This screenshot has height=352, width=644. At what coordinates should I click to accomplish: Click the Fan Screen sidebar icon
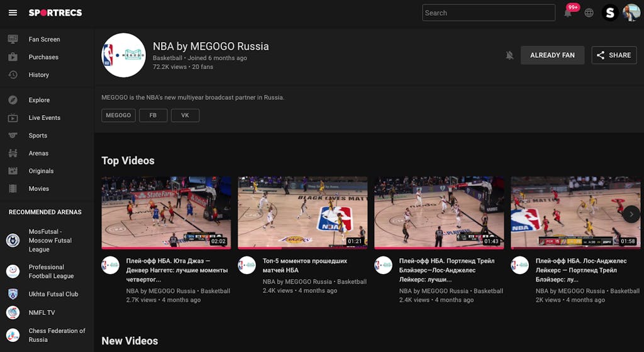tap(13, 39)
